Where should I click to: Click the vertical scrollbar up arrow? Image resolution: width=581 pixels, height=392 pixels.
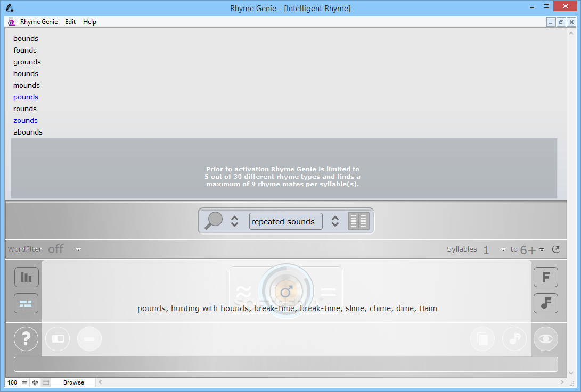[571, 34]
